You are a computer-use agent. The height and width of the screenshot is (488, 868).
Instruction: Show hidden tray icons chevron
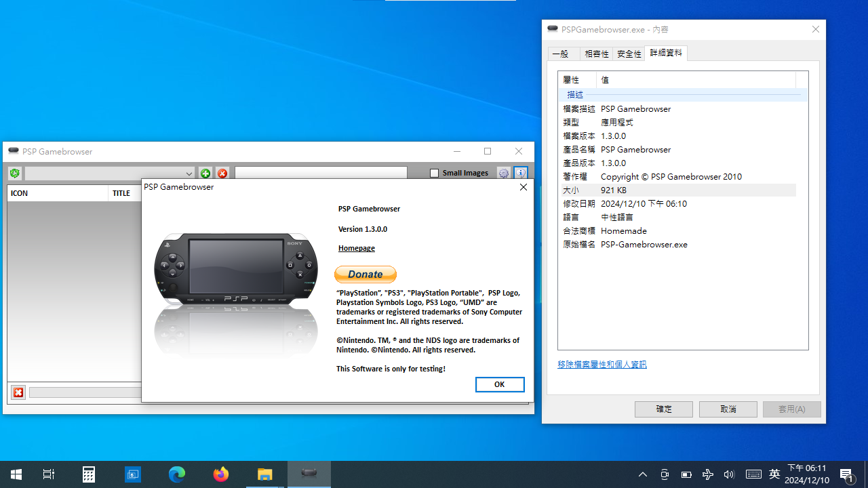click(x=643, y=474)
